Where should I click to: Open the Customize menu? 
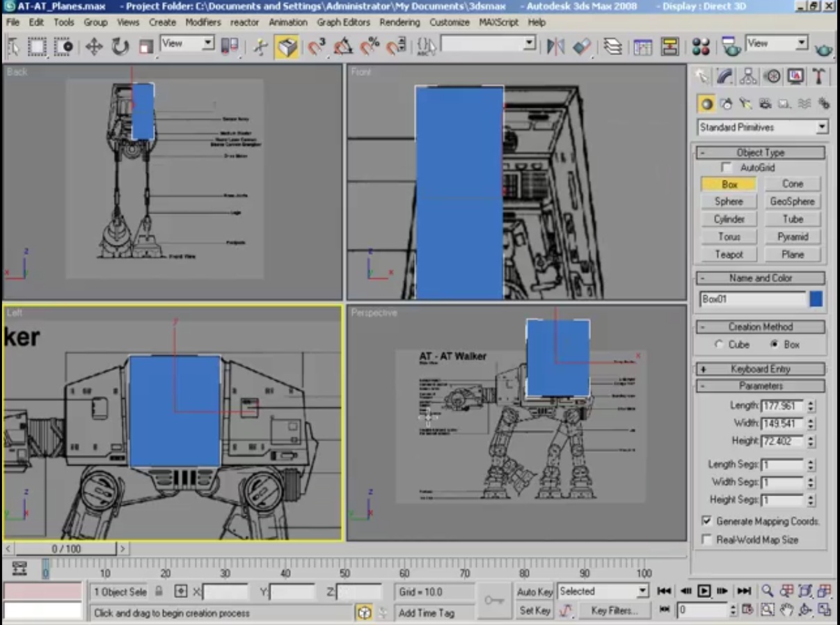(450, 22)
